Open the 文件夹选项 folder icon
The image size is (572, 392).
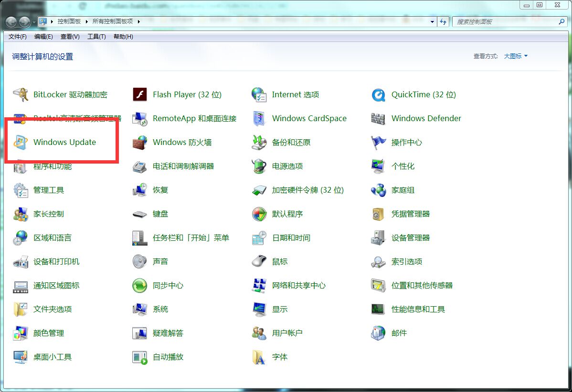point(21,309)
